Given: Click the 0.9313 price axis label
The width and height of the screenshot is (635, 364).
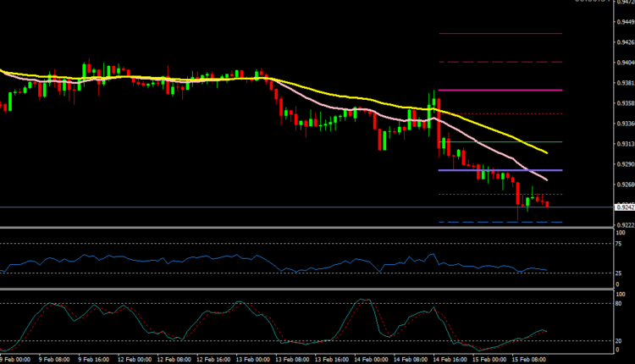Looking at the screenshot, I should (x=625, y=144).
